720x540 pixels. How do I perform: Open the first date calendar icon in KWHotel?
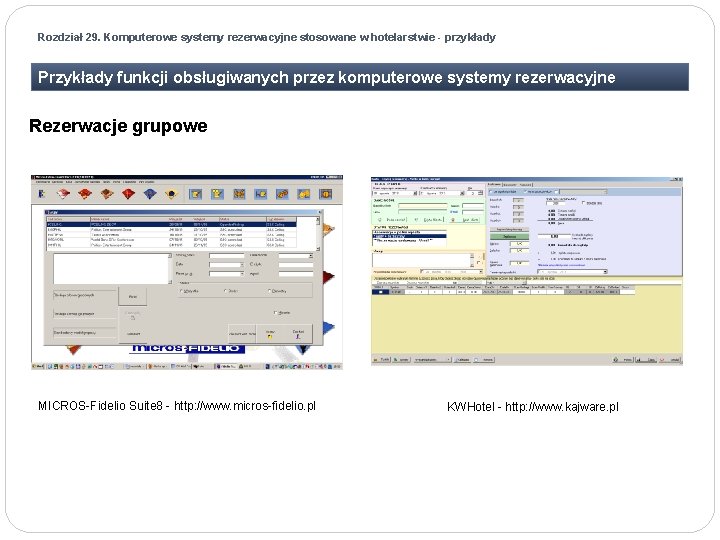pyautogui.click(x=415, y=193)
